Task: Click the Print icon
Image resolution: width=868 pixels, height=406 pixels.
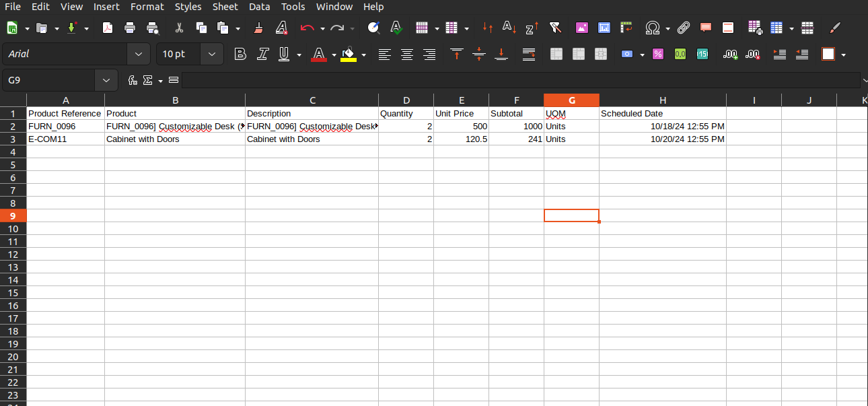Action: click(130, 28)
